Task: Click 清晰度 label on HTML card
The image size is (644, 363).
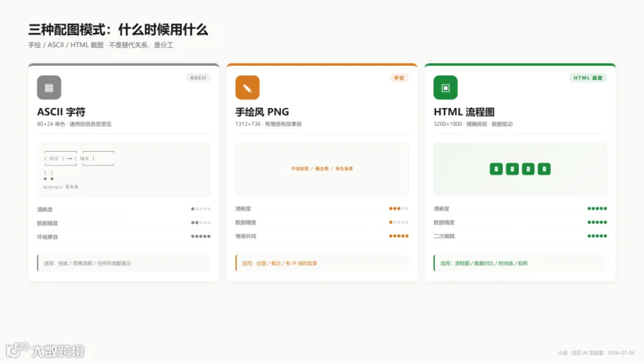Action: (441, 209)
